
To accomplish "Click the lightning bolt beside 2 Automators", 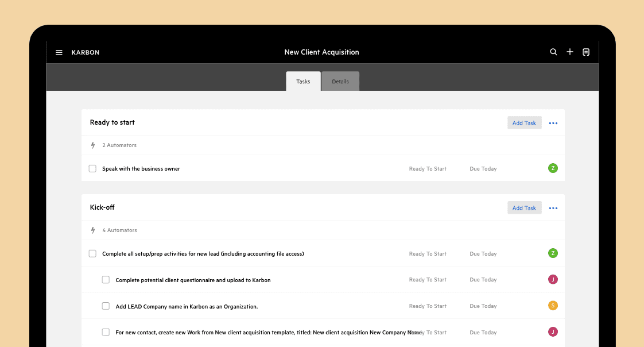I will [x=93, y=145].
